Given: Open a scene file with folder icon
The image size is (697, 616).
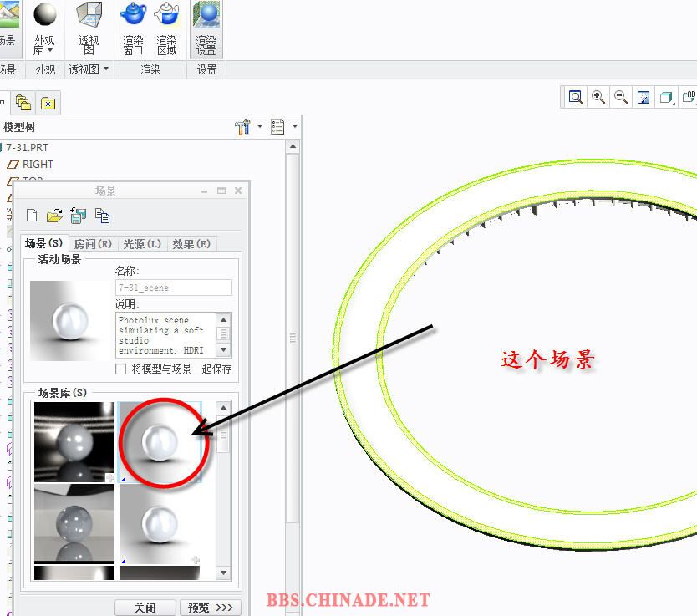Looking at the screenshot, I should 54,216.
